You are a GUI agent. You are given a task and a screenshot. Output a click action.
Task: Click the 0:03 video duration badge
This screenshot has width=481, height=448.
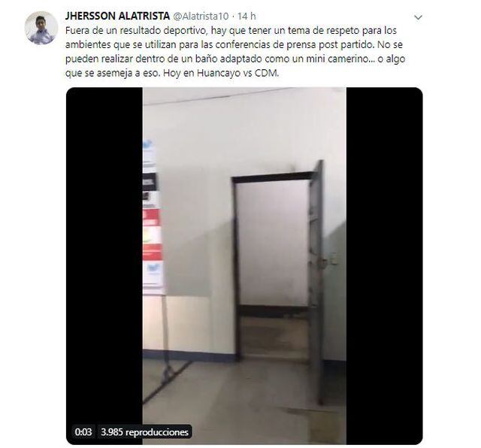[83, 431]
